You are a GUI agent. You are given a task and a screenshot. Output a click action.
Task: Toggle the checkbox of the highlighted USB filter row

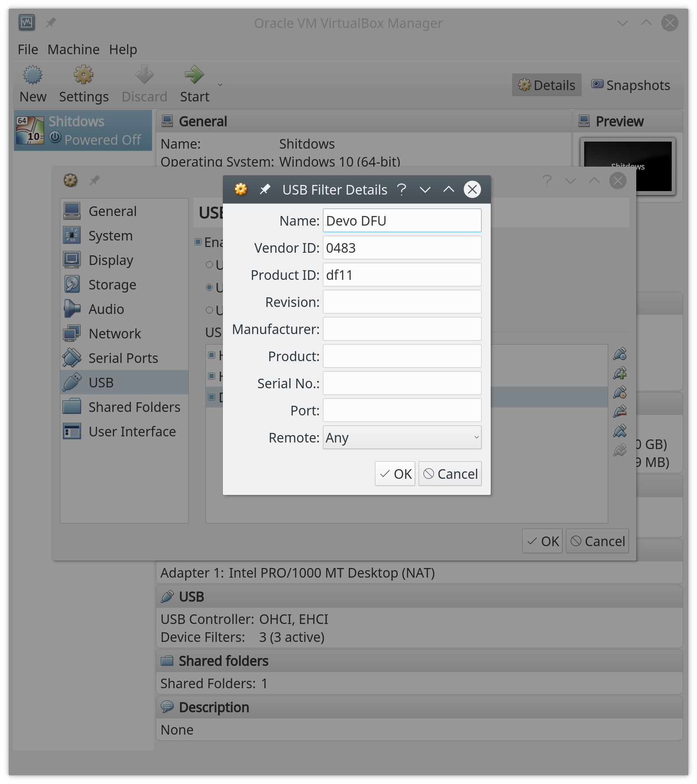212,397
